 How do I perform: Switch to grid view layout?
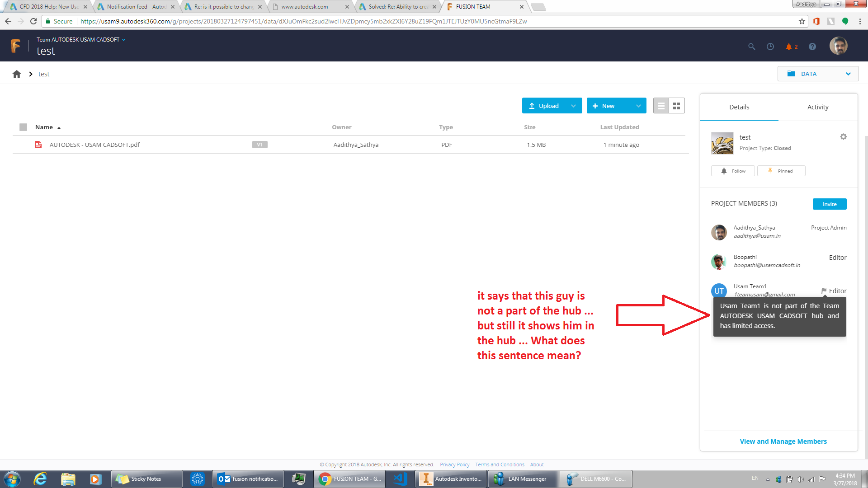coord(677,106)
